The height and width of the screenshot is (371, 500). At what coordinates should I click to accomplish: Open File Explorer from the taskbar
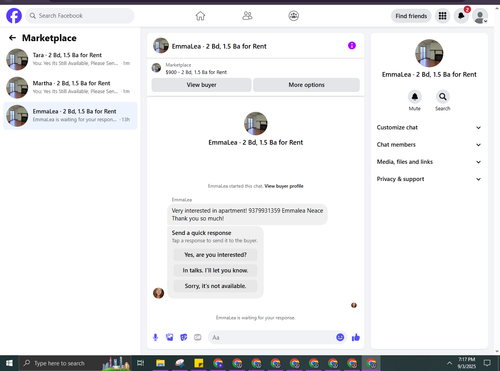pyautogui.click(x=160, y=363)
